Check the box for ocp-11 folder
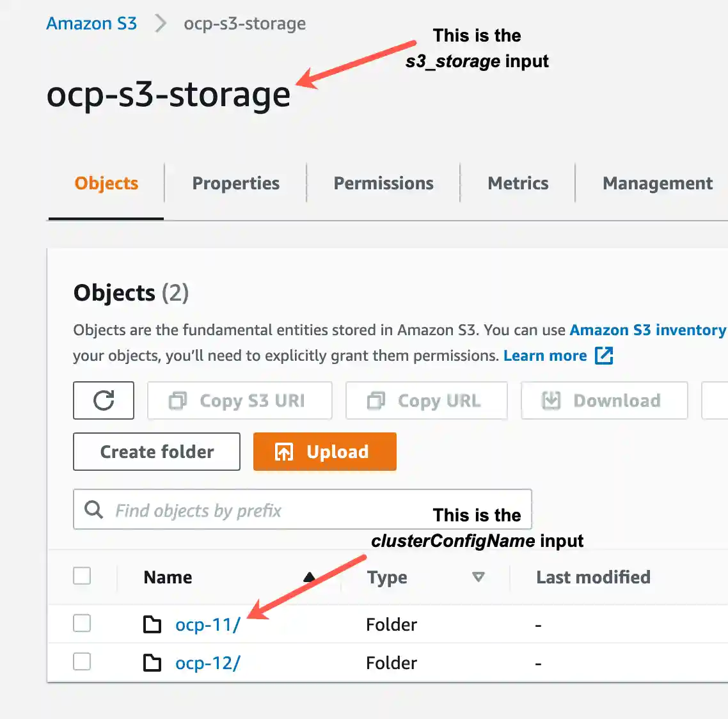Screen dimensions: 728x719 pos(82,623)
